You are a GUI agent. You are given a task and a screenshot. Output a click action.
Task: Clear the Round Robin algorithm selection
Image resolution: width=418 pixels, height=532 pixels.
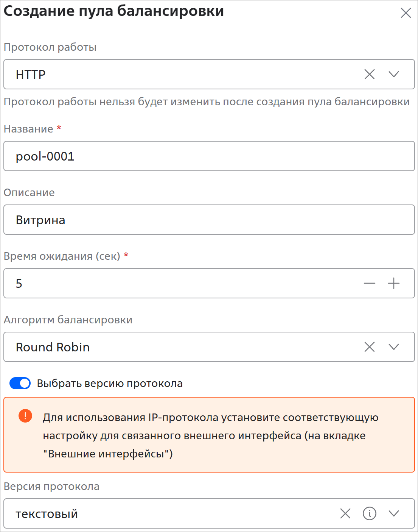pyautogui.click(x=369, y=347)
